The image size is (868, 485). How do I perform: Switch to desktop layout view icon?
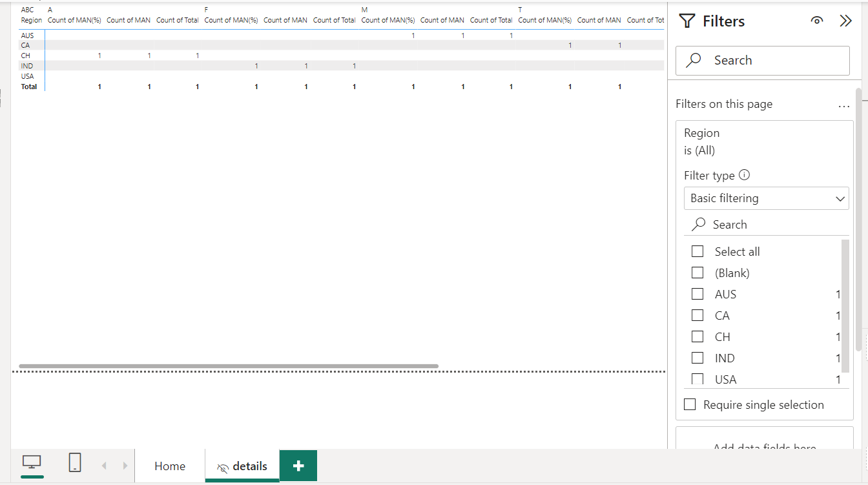(32, 462)
